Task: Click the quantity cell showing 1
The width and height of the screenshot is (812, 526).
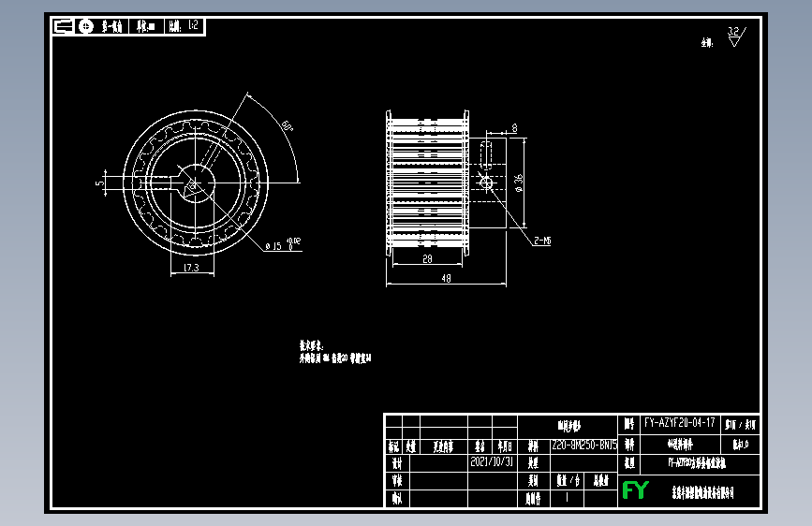Action: coord(567,498)
